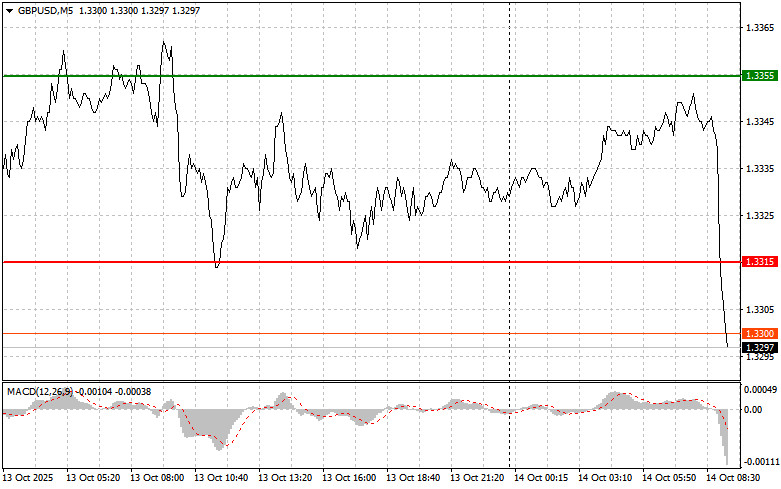This screenshot has height=489, width=781.
Task: Click the triangle arrow beside GBPUSD,M5
Action: (x=8, y=9)
